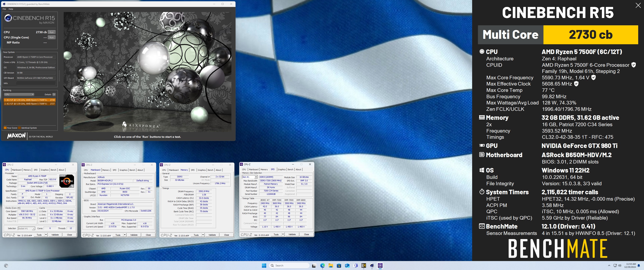Open File Explorer from the taskbar
644x270 pixels.
[x=330, y=265]
